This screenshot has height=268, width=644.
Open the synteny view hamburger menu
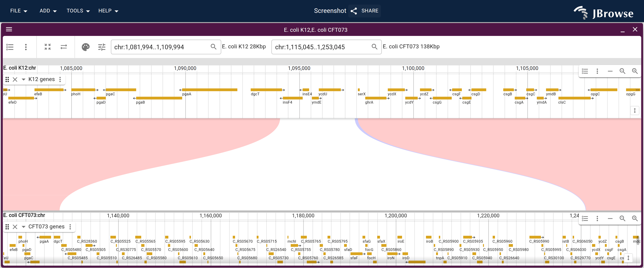[x=9, y=29]
